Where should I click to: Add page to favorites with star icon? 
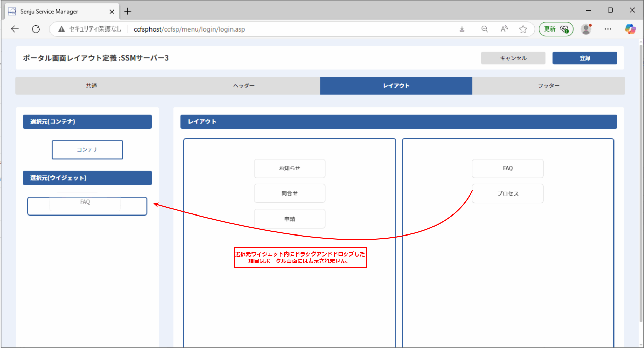523,29
